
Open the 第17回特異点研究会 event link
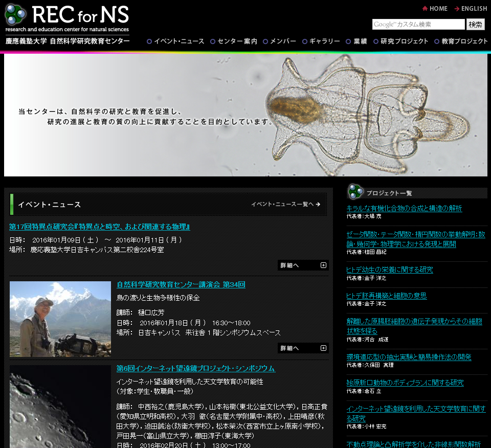[100, 227]
